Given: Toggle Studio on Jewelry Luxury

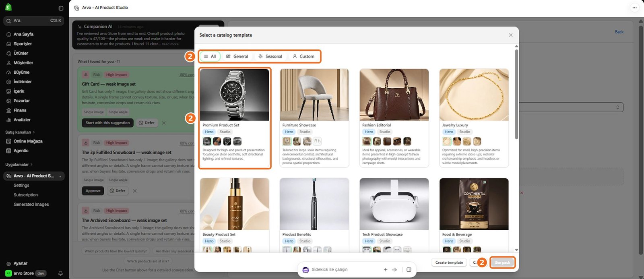Looking at the screenshot, I should click(465, 132).
